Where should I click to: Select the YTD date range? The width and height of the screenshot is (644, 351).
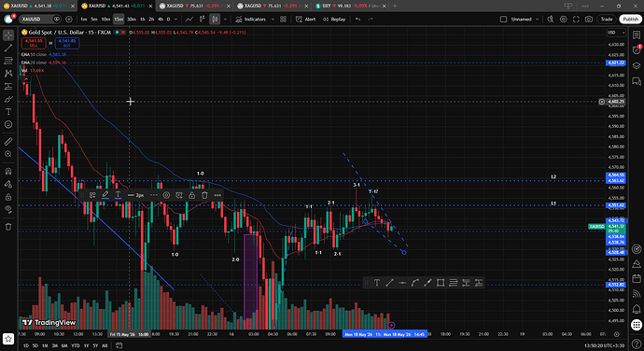click(x=76, y=345)
